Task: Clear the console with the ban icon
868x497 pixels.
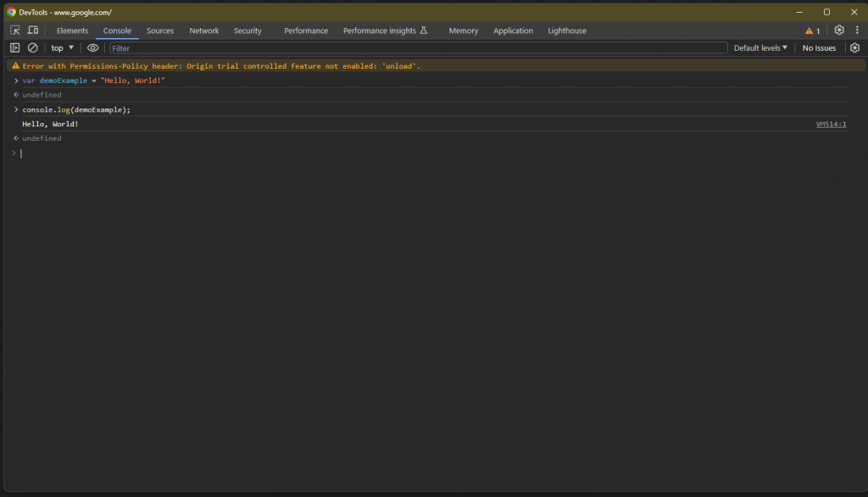Action: point(33,48)
